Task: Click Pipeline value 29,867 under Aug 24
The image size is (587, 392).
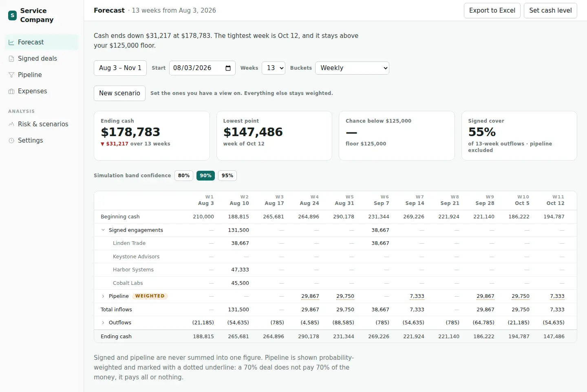Action: coord(310,296)
